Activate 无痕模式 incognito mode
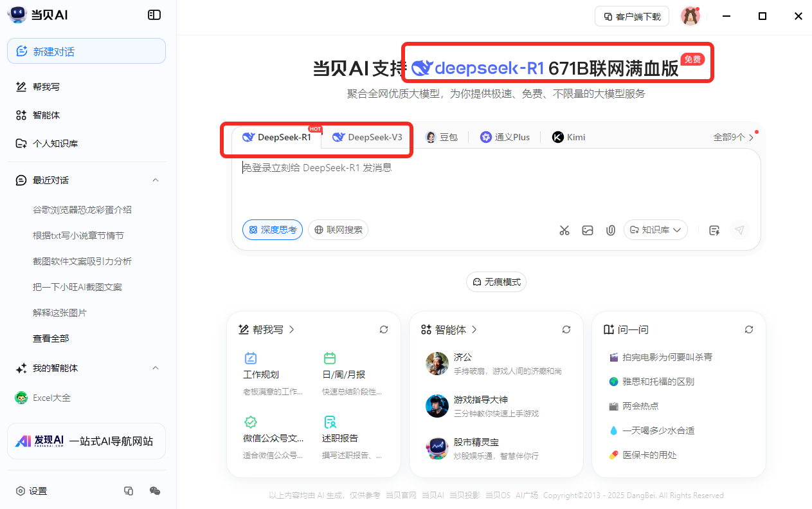812x509 pixels. tap(496, 281)
